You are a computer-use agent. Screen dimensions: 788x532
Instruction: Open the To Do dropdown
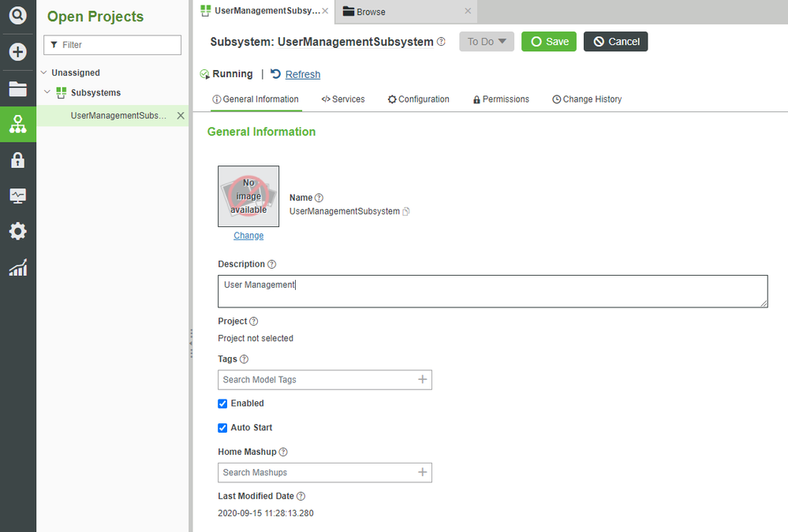(x=486, y=41)
